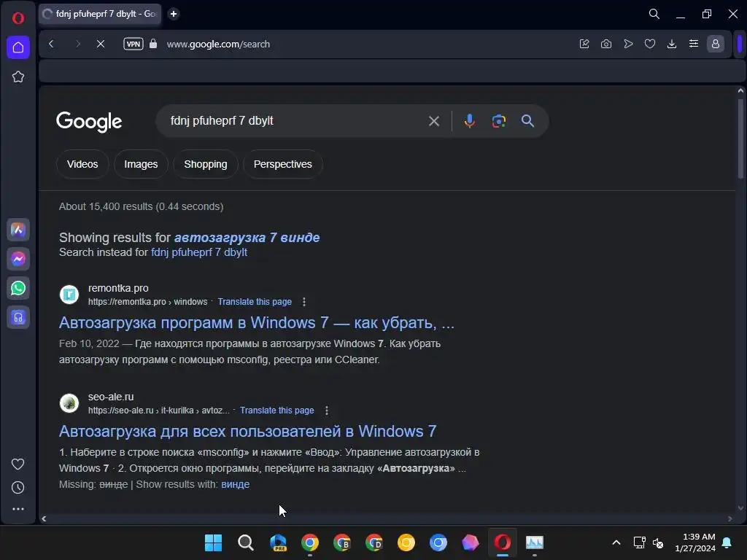The height and width of the screenshot is (560, 747).
Task: Open the notifications bell in the tray
Action: [x=727, y=542]
